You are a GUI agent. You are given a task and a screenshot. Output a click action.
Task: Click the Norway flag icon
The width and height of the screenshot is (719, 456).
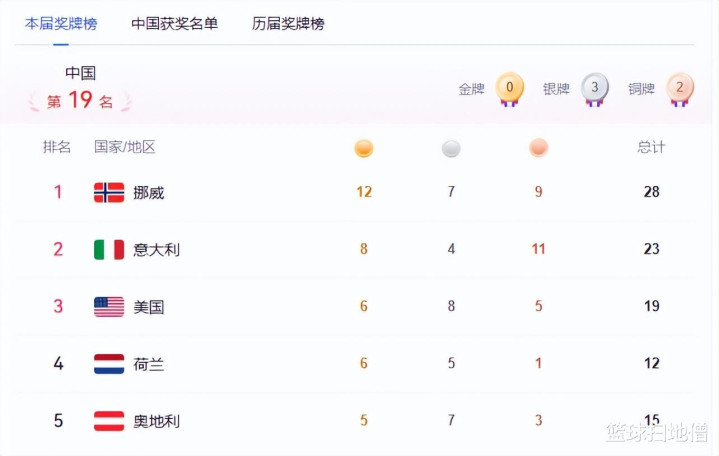pyautogui.click(x=109, y=192)
